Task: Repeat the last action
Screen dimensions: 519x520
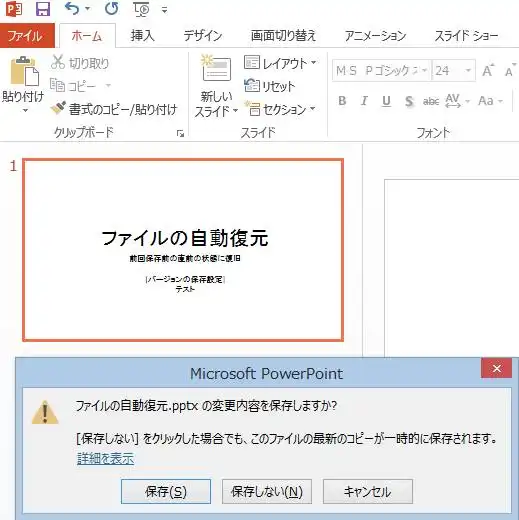Action: pyautogui.click(x=111, y=9)
